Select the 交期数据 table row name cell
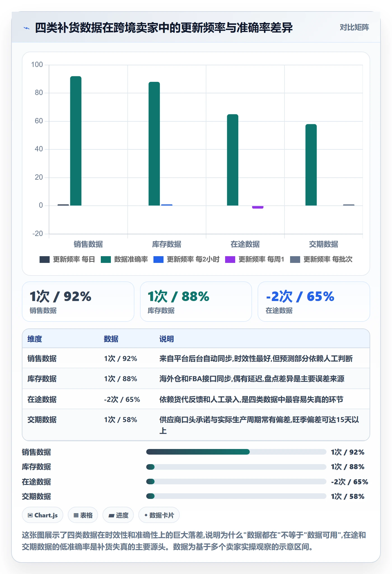 click(42, 420)
